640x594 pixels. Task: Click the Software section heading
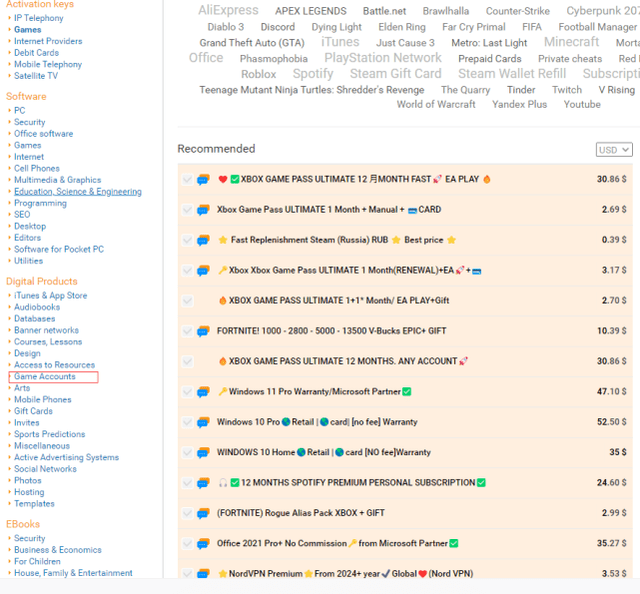coord(26,97)
